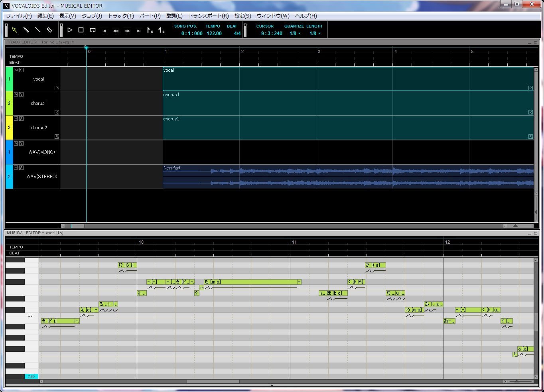
Task: Select the vocal part in track editor
Action: point(348,79)
